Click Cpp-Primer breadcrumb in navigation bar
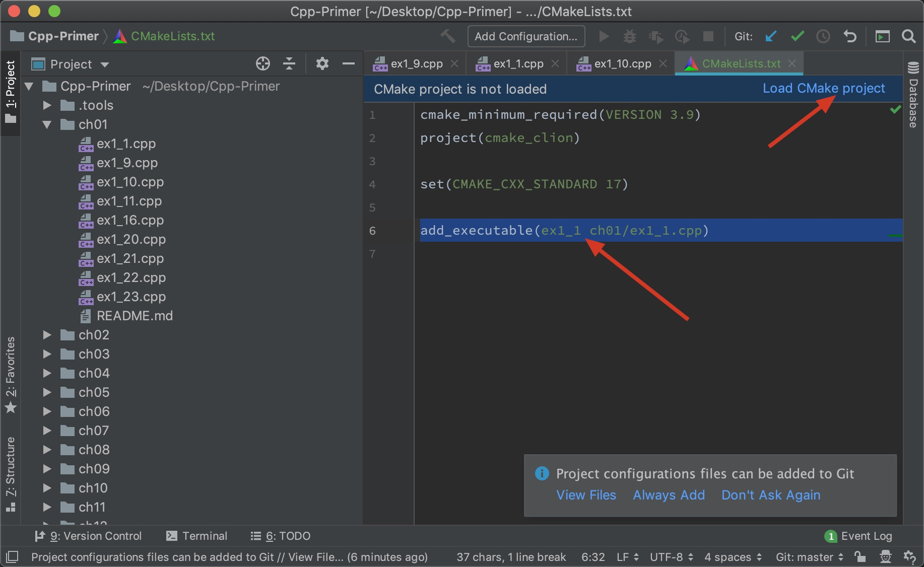Viewport: 924px width, 567px height. click(x=54, y=36)
